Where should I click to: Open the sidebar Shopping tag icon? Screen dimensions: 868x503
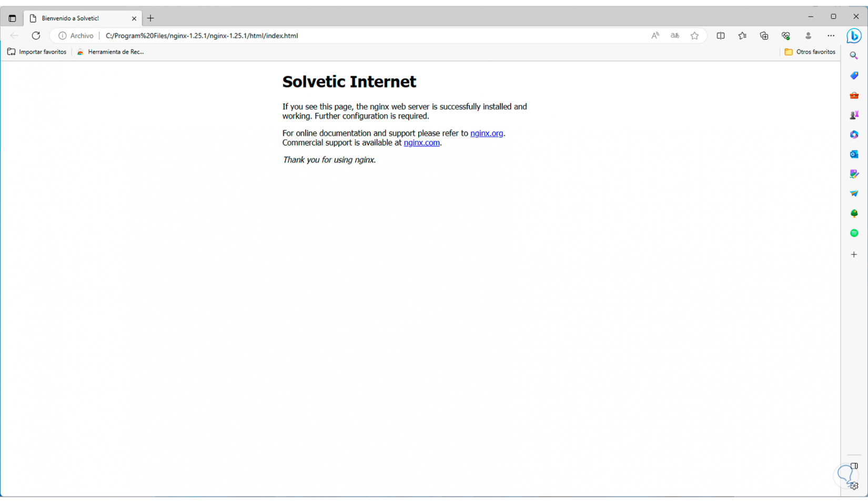(x=854, y=76)
